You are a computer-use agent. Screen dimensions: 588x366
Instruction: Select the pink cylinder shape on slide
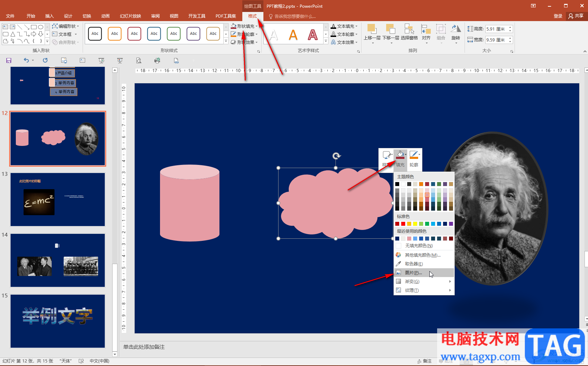(x=190, y=203)
